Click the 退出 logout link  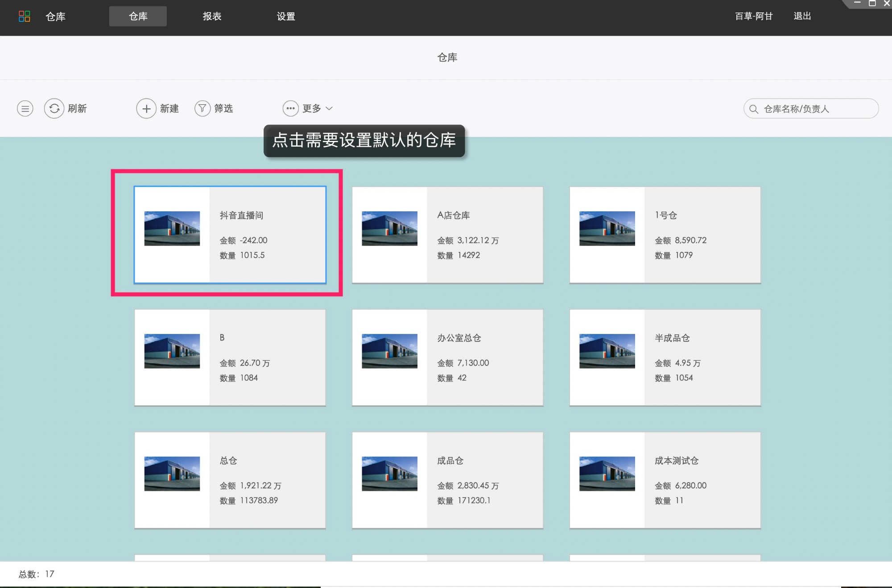(802, 16)
